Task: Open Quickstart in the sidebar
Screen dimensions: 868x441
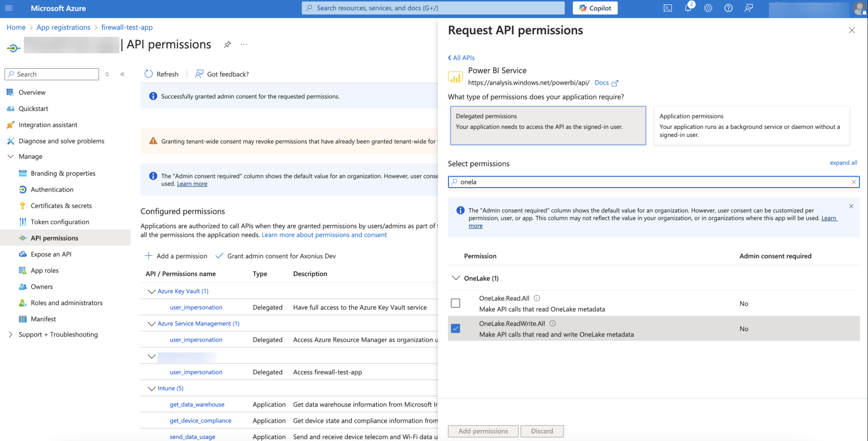Action: click(33, 109)
